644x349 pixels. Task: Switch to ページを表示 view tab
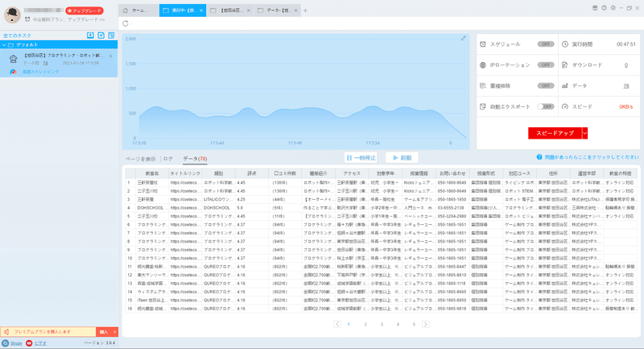[x=140, y=159]
